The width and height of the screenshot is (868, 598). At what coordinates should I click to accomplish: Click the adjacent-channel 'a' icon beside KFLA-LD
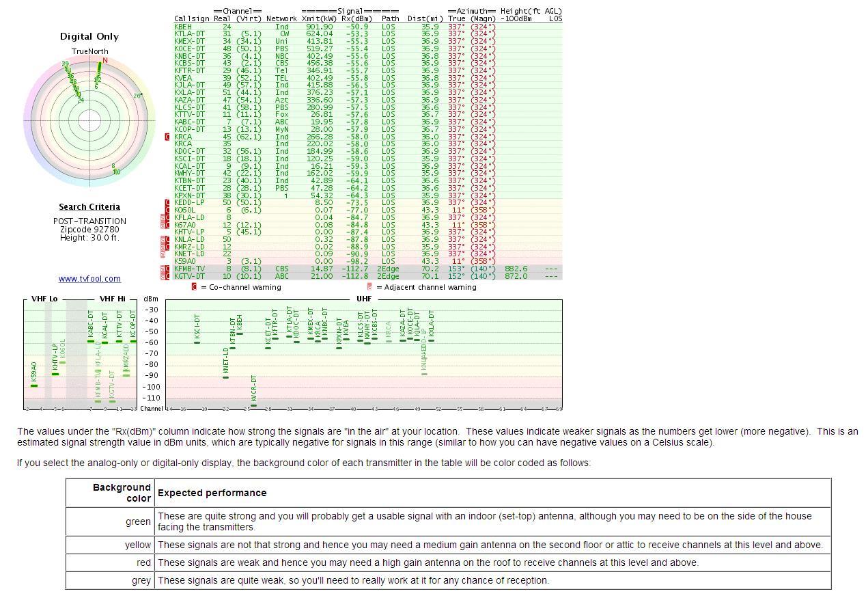(163, 217)
